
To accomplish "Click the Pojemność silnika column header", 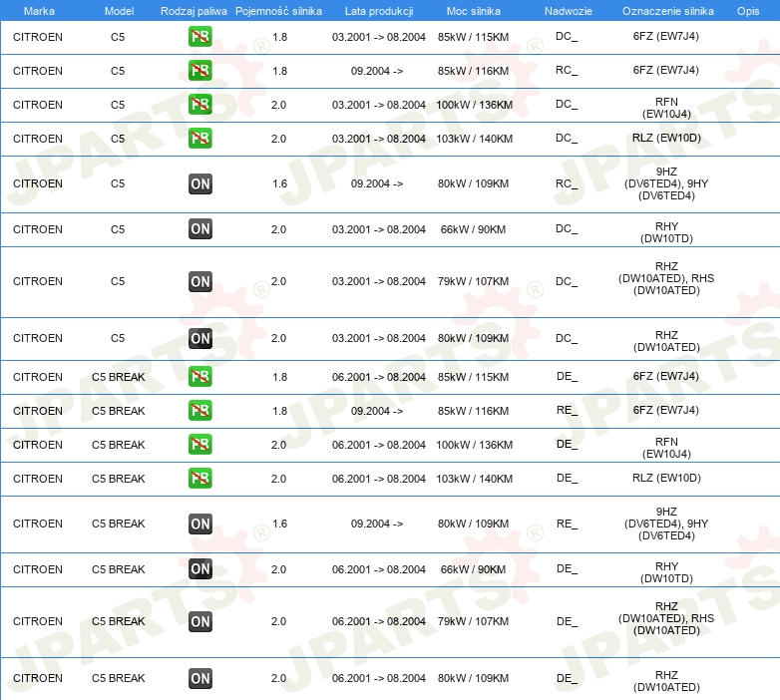I will (278, 11).
